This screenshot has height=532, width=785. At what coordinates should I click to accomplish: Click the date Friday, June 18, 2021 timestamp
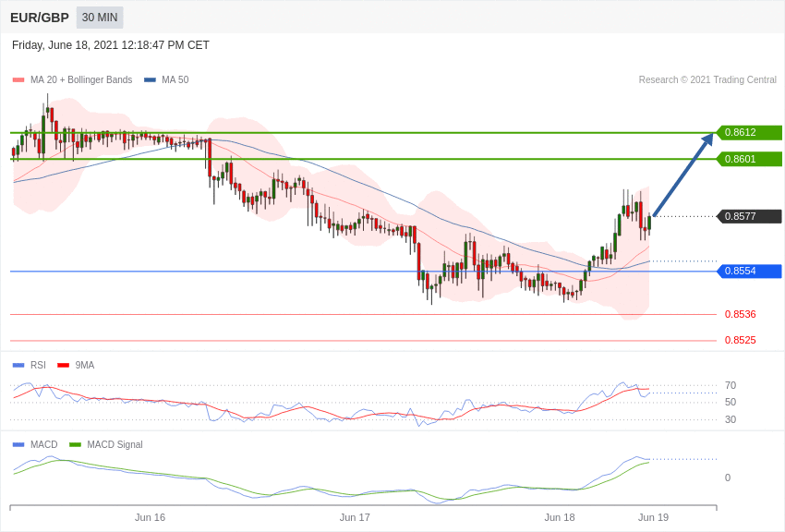tap(110, 45)
